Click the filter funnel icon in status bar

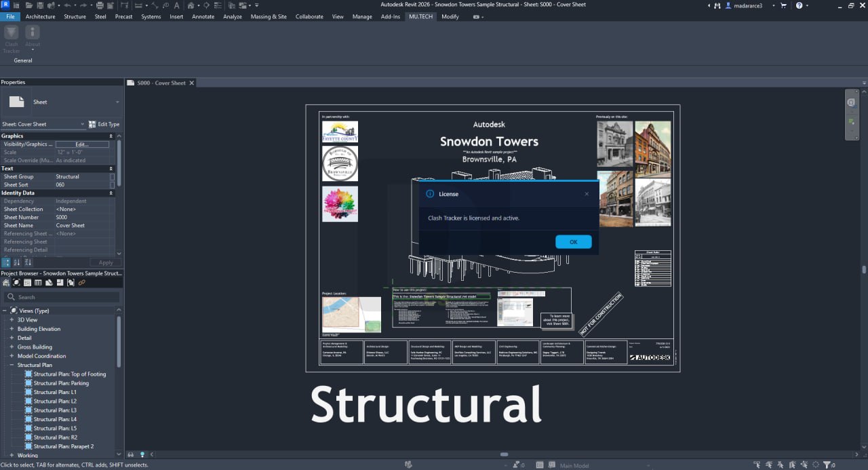pyautogui.click(x=828, y=465)
